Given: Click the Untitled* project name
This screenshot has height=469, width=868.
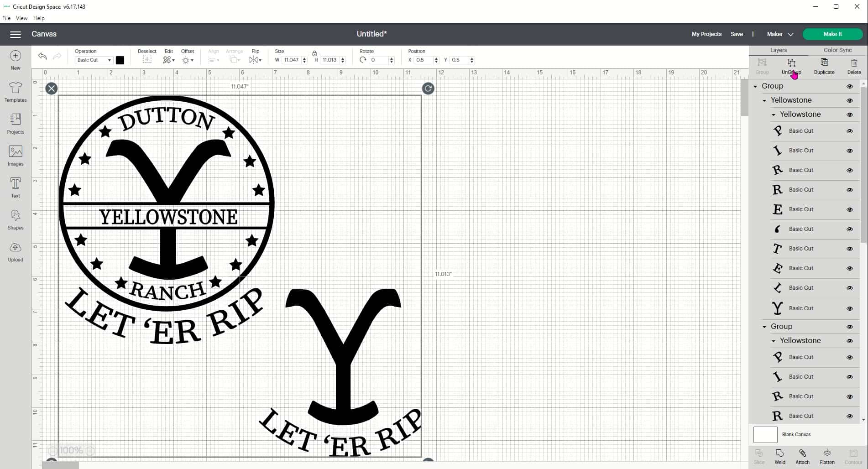Looking at the screenshot, I should [x=371, y=34].
